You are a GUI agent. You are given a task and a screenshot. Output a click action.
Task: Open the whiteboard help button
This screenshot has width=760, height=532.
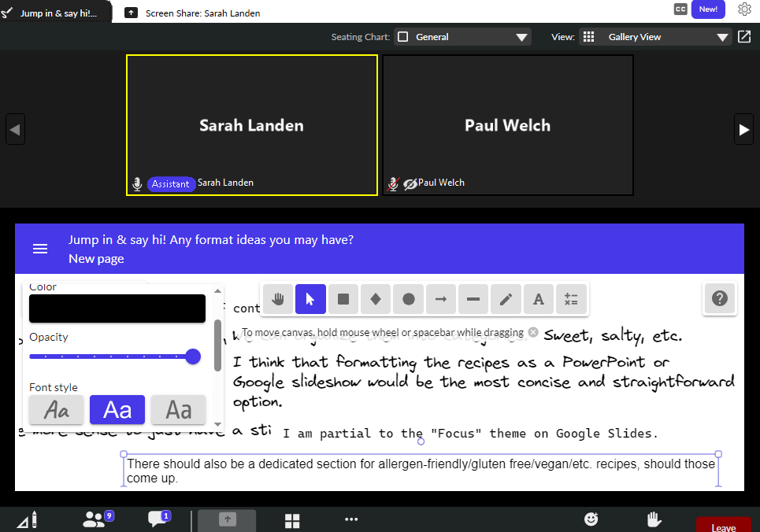[720, 298]
